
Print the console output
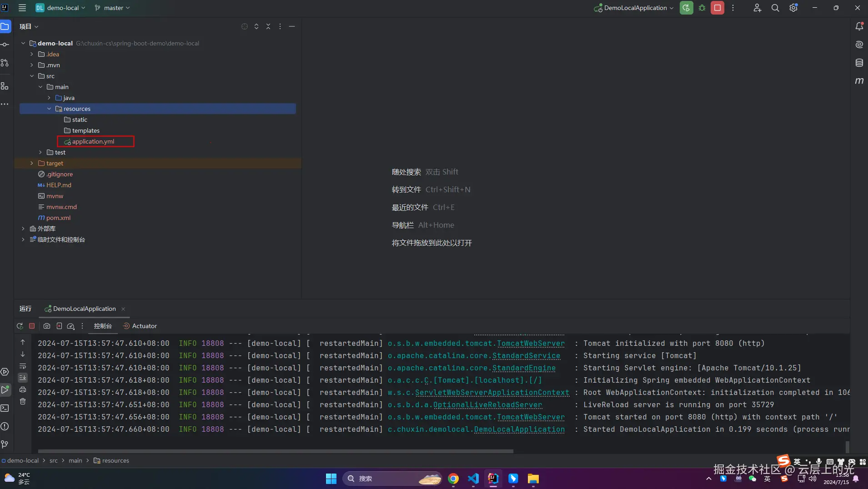[23, 389]
